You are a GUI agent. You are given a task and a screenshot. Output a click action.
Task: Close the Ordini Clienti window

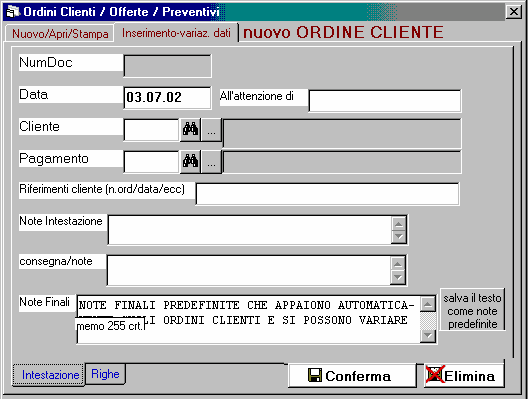point(514,12)
